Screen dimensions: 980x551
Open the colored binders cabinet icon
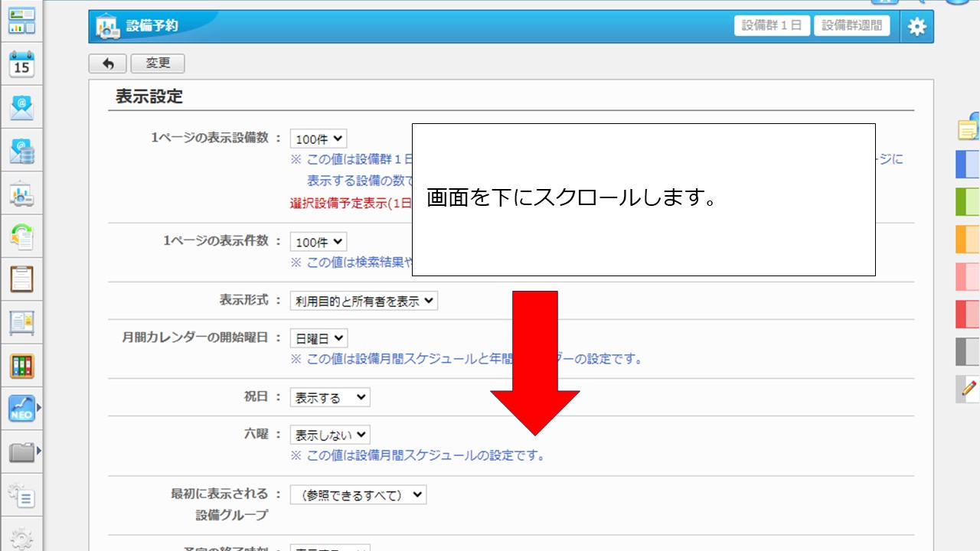(x=21, y=366)
